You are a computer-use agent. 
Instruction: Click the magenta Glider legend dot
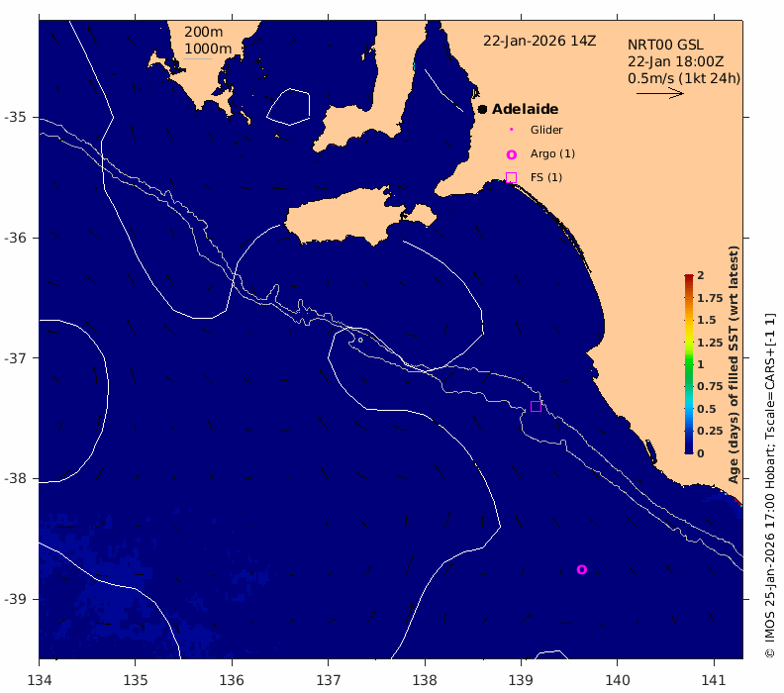pos(511,130)
